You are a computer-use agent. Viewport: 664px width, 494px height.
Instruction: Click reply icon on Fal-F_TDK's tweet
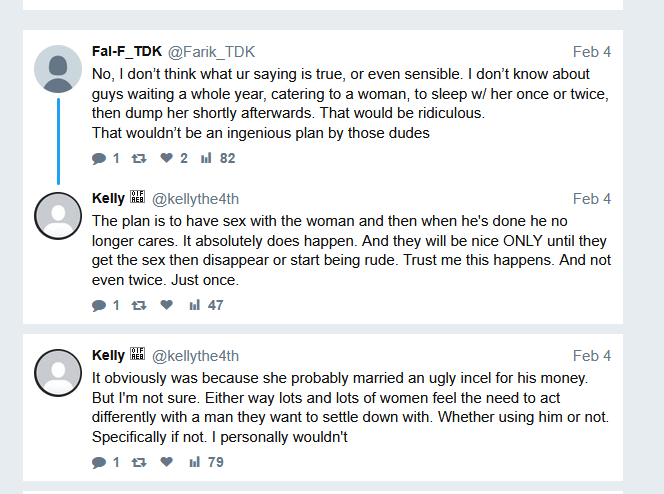pos(99,158)
